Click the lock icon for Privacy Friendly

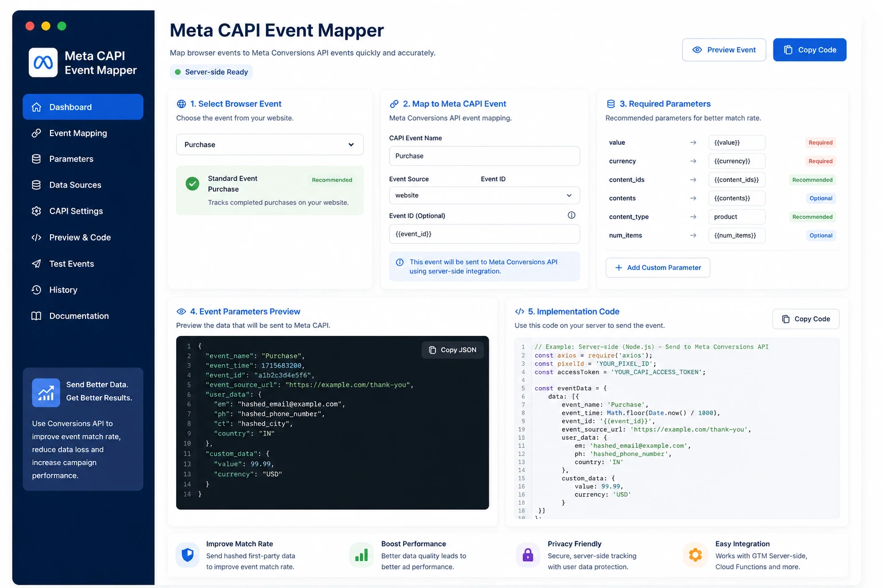[x=528, y=555]
